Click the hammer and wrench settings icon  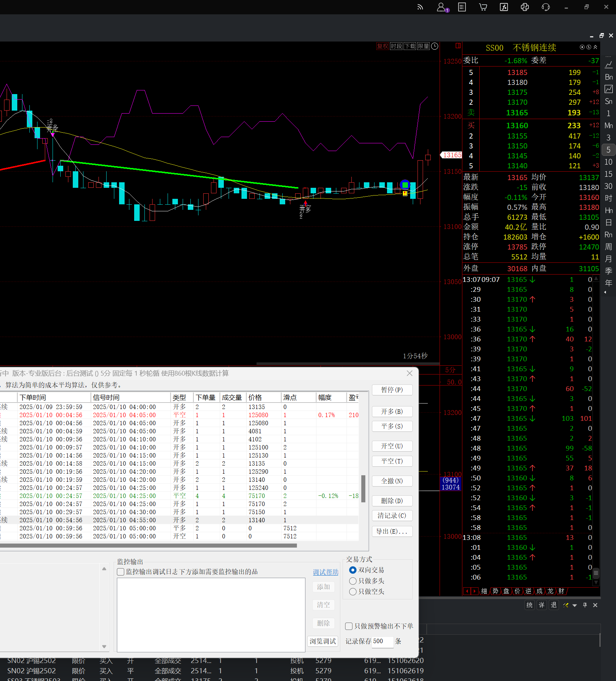click(566, 605)
